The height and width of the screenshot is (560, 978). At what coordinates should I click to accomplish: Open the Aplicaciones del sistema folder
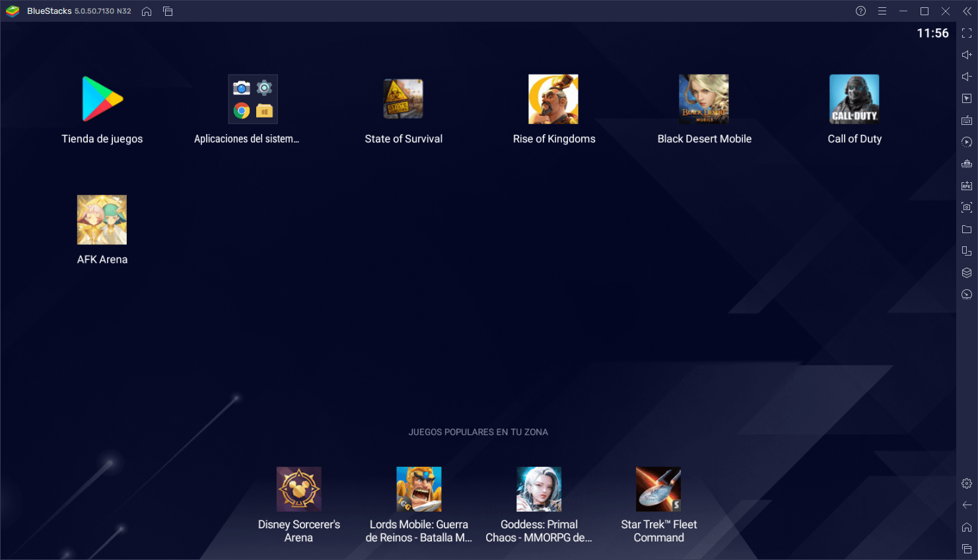pos(253,99)
